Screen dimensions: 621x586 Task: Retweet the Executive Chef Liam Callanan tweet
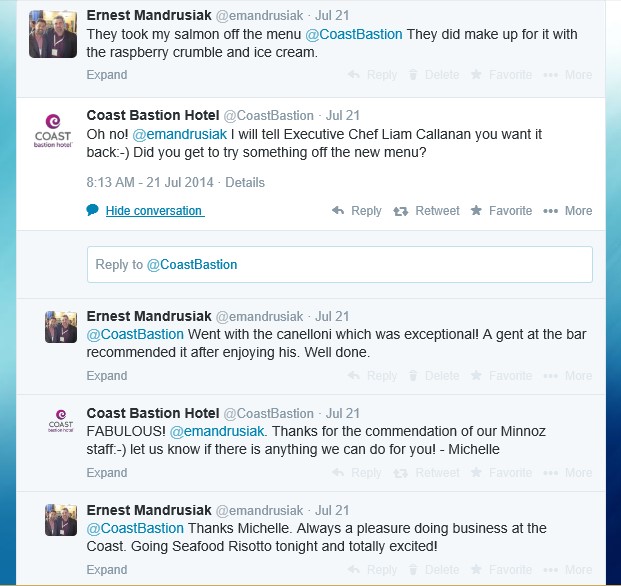(x=426, y=211)
